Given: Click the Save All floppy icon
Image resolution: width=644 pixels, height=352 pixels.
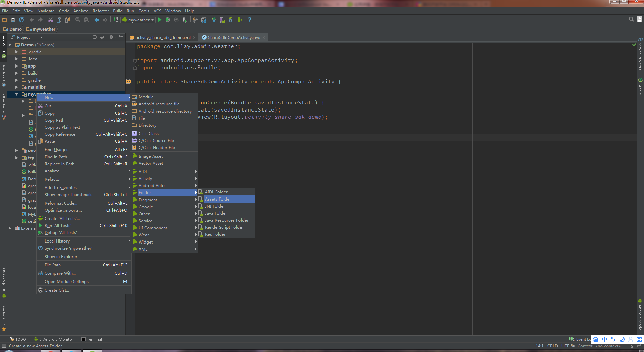Looking at the screenshot, I should coord(13,20).
